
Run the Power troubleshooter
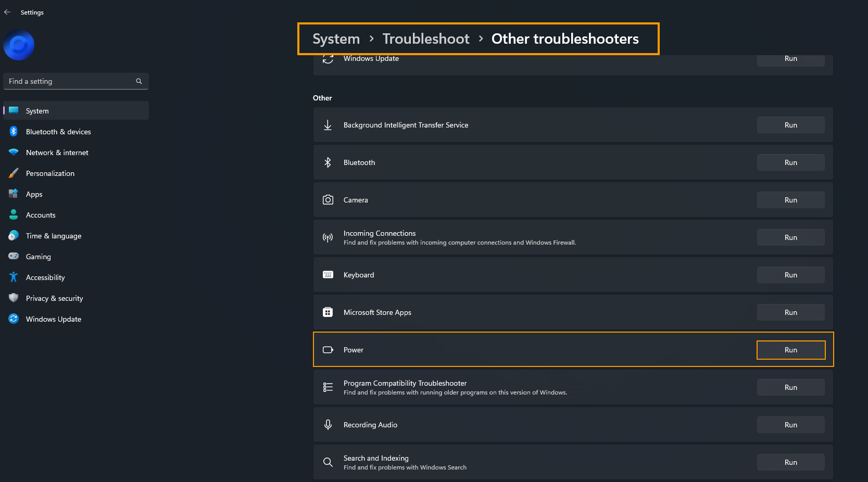790,350
